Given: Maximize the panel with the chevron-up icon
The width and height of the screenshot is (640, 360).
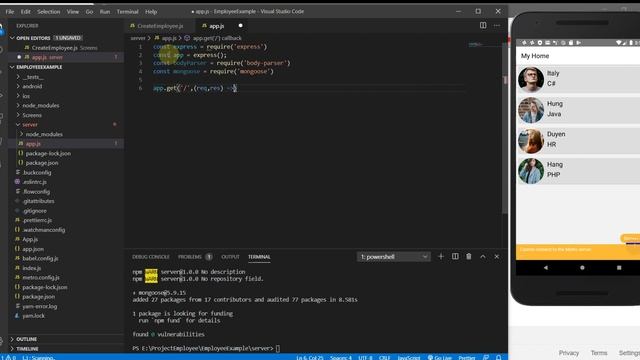Looking at the screenshot, I should [x=483, y=257].
